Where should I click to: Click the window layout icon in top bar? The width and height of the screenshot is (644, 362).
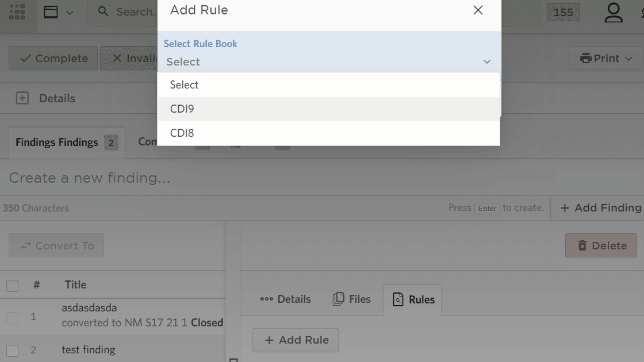pyautogui.click(x=51, y=12)
